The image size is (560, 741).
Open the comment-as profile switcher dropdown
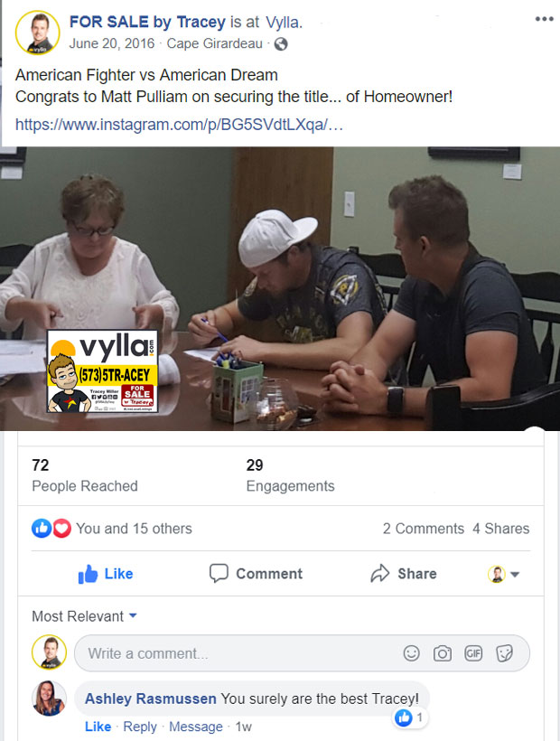coord(503,574)
